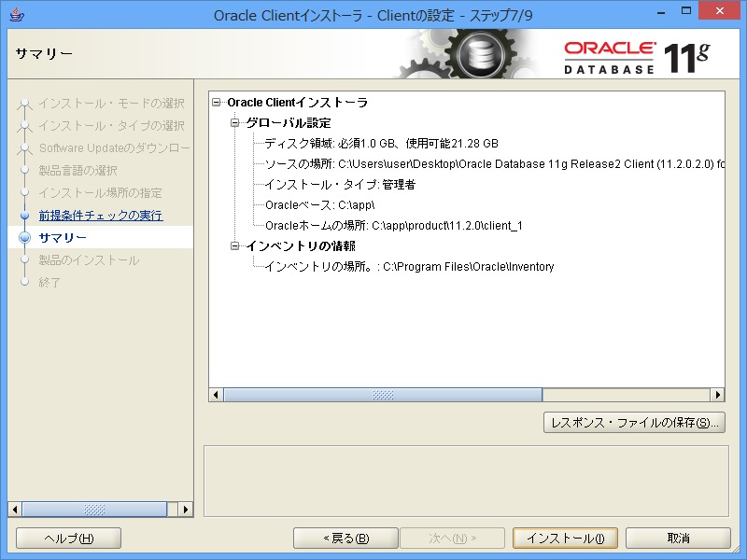This screenshot has width=747, height=560.
Task: Save response file with レスポンス・ファイルの保存 button
Action: tap(634, 423)
